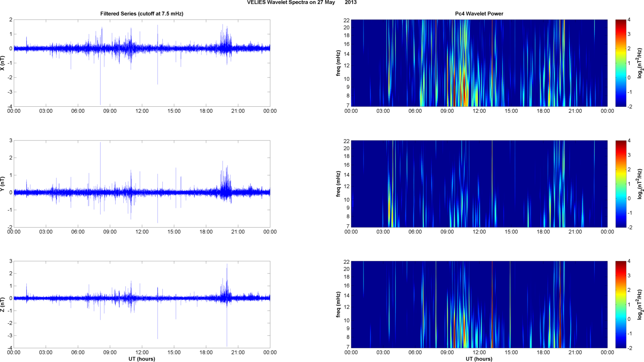644x362 pixels.
Task: Click the '12:00' tick below the X time series
Action: click(142, 111)
